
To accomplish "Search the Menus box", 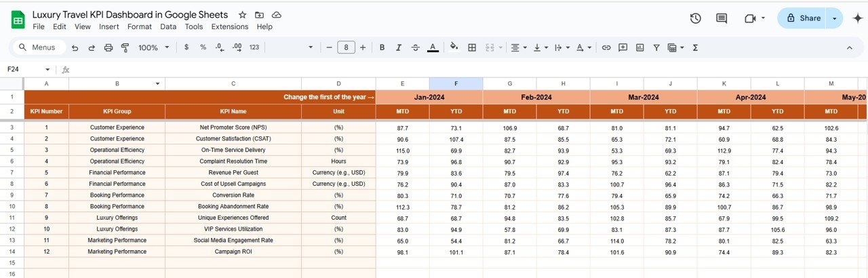I will tap(39, 47).
